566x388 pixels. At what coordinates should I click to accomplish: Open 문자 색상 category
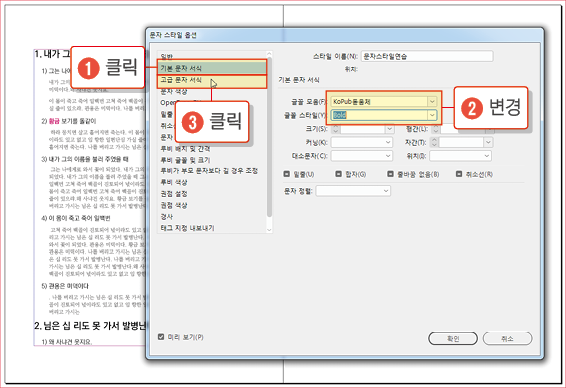coord(174,92)
